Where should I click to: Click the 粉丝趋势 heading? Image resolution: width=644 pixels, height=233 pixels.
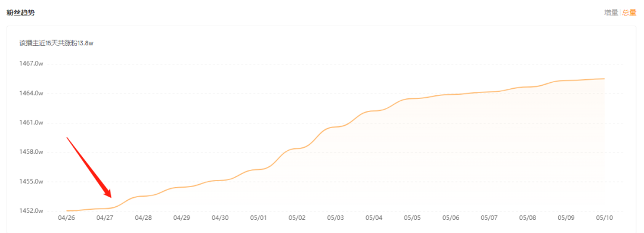tap(20, 13)
